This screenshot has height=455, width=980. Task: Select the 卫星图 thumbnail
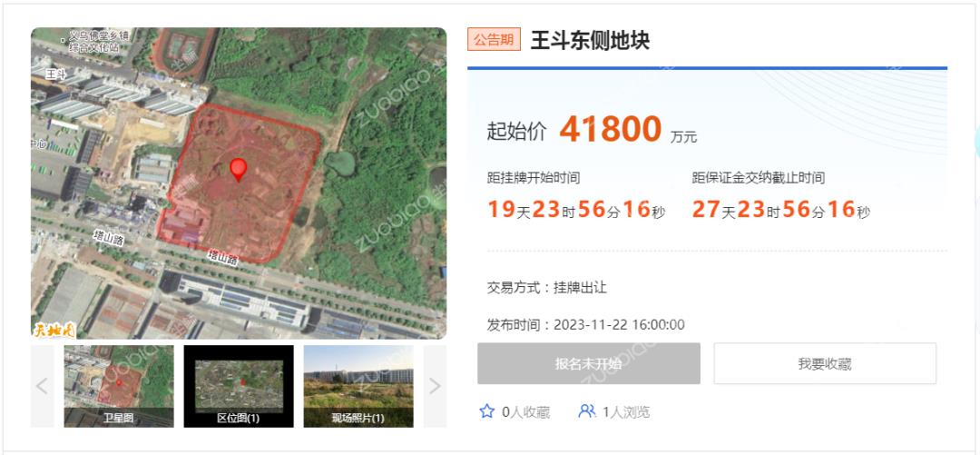click(119, 386)
